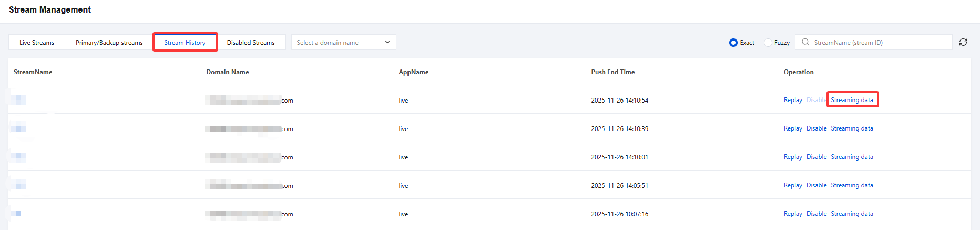This screenshot has width=980, height=230.
Task: View Streaming data for the 14:10:01 stream
Action: pyautogui.click(x=852, y=157)
